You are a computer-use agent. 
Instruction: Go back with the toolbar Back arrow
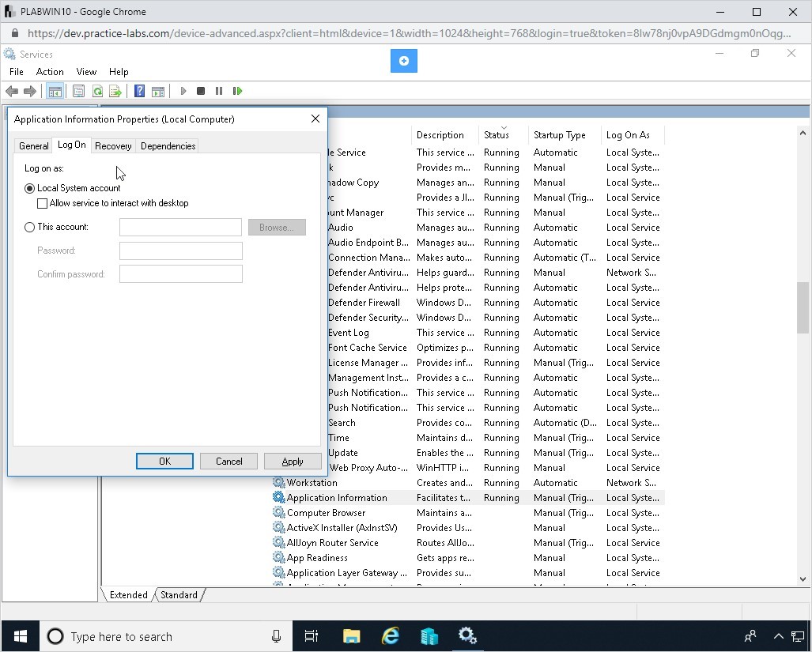12,92
